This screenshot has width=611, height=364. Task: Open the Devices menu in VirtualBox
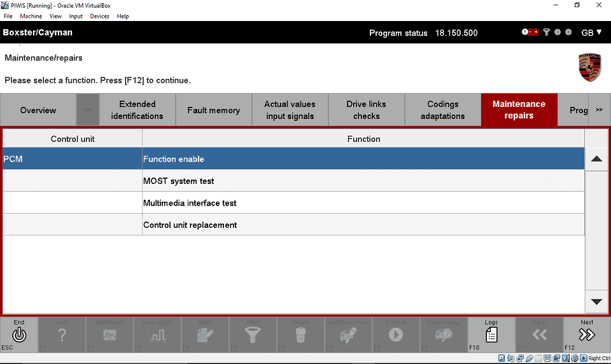[x=99, y=16]
